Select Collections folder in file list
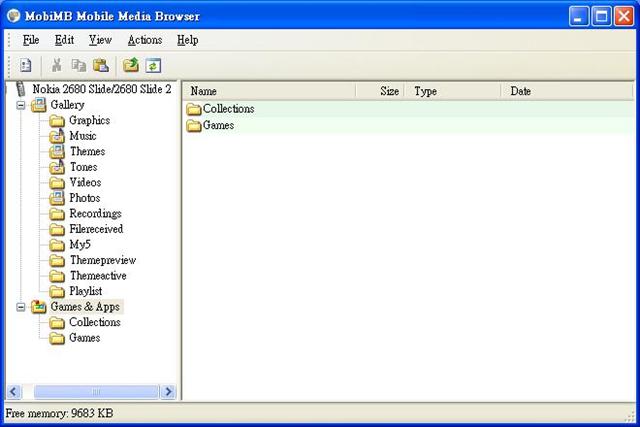Image resolution: width=640 pixels, height=427 pixels. click(x=227, y=109)
